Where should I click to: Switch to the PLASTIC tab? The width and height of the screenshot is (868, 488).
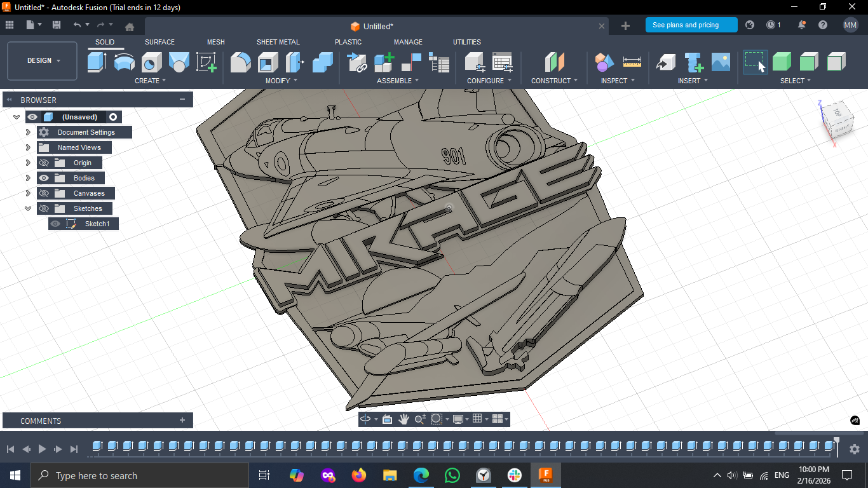348,42
